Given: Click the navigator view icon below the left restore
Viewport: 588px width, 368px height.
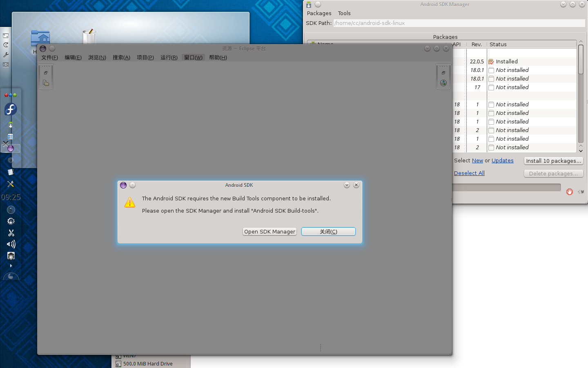Looking at the screenshot, I should [46, 83].
